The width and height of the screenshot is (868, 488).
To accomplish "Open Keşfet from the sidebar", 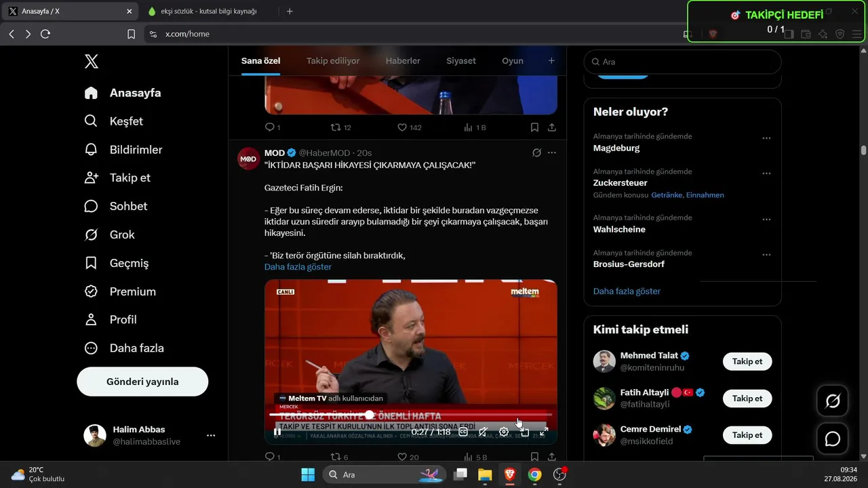I will (114, 121).
